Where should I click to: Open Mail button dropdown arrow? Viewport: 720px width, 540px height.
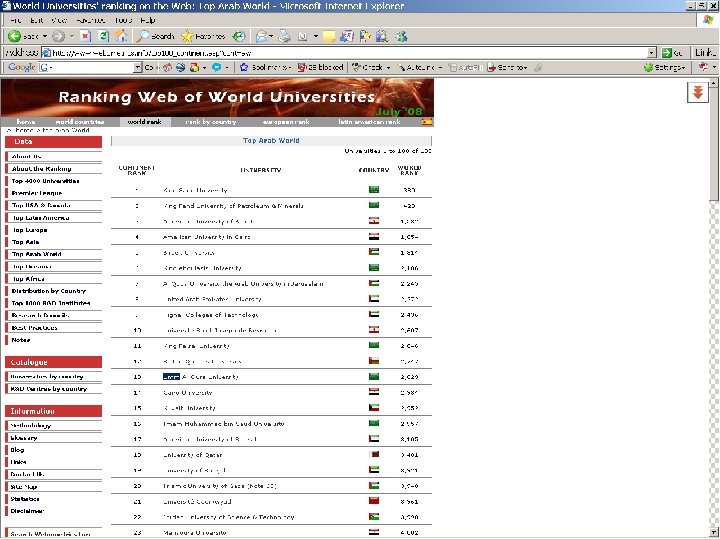[x=271, y=36]
